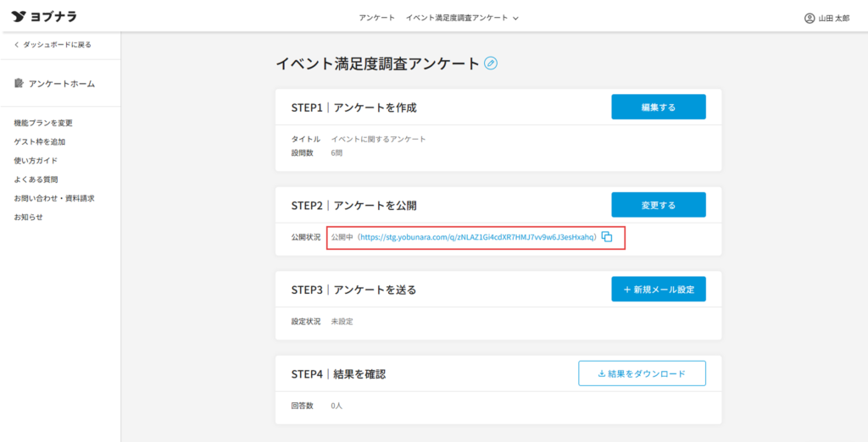Image resolution: width=868 pixels, height=442 pixels.
Task: Click the pencil icon to edit survey title
Action: tap(491, 64)
